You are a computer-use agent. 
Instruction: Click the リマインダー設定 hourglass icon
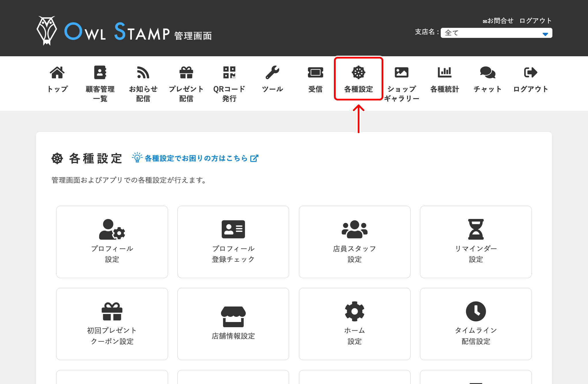click(x=476, y=229)
